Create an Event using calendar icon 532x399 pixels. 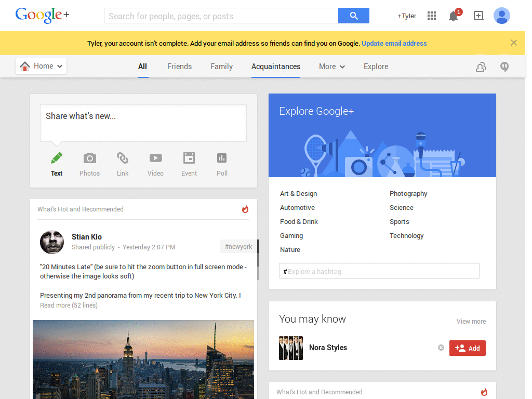point(189,158)
